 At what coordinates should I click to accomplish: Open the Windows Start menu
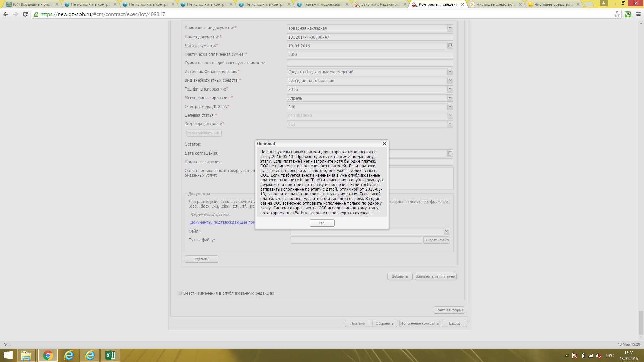(x=8, y=355)
